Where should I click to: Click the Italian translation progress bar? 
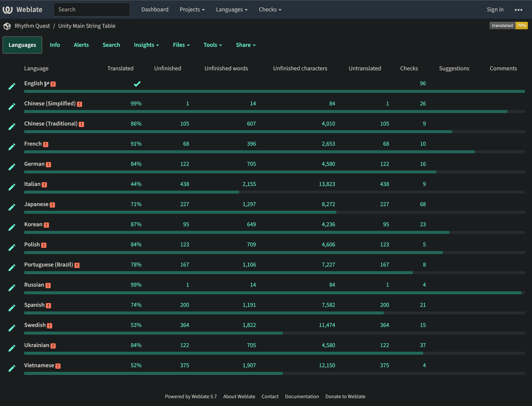coord(274,192)
